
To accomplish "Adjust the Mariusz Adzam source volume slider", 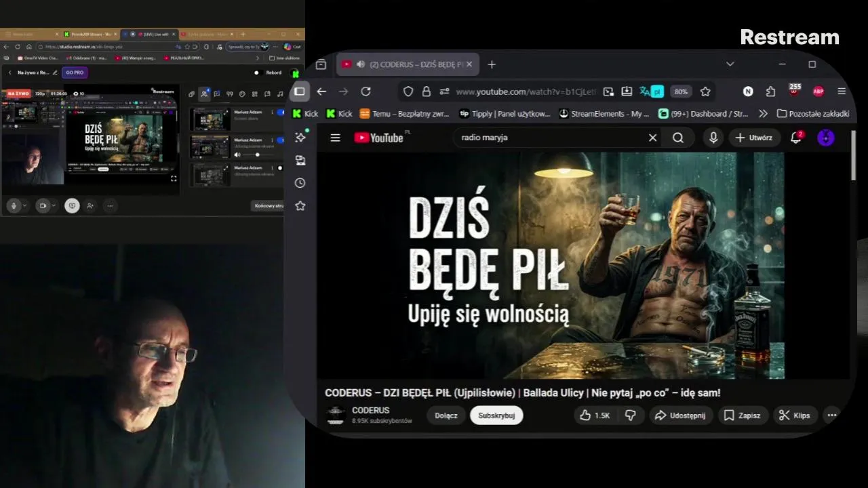I will coord(257,155).
